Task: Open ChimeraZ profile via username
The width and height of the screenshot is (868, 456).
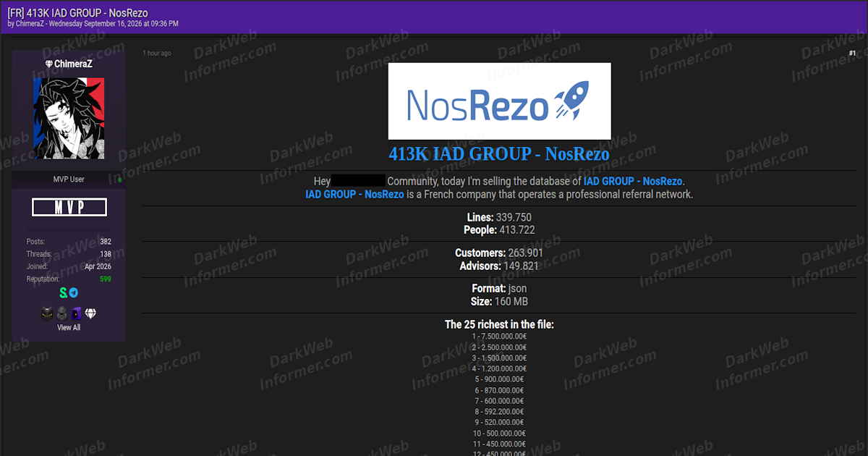Action: pos(73,64)
